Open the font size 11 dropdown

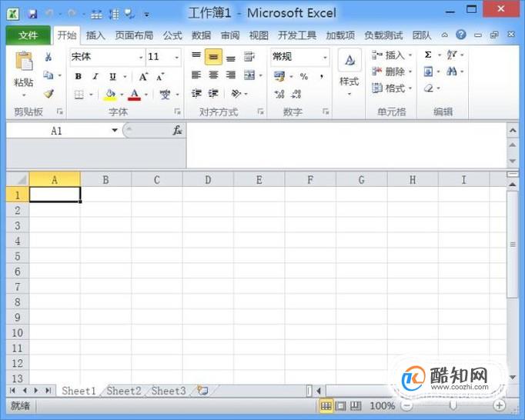(177, 58)
